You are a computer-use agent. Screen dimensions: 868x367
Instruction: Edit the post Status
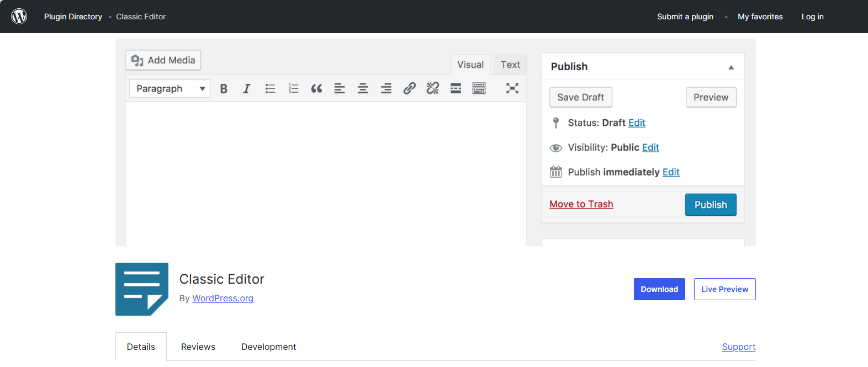tap(637, 123)
